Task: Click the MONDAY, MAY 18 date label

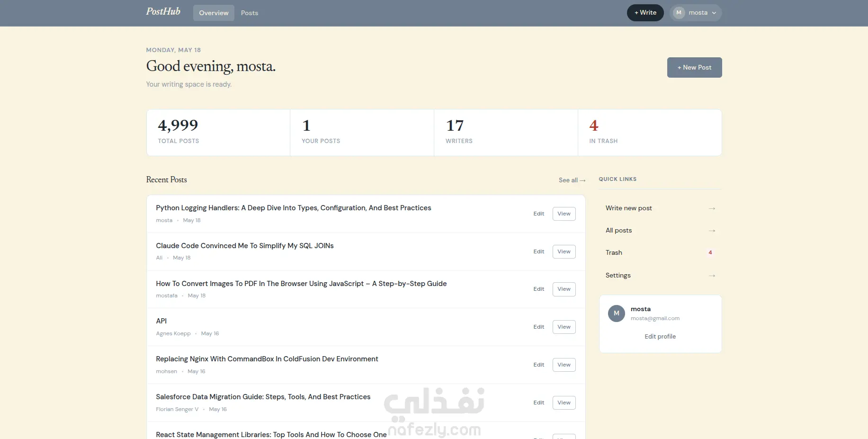Action: point(173,50)
